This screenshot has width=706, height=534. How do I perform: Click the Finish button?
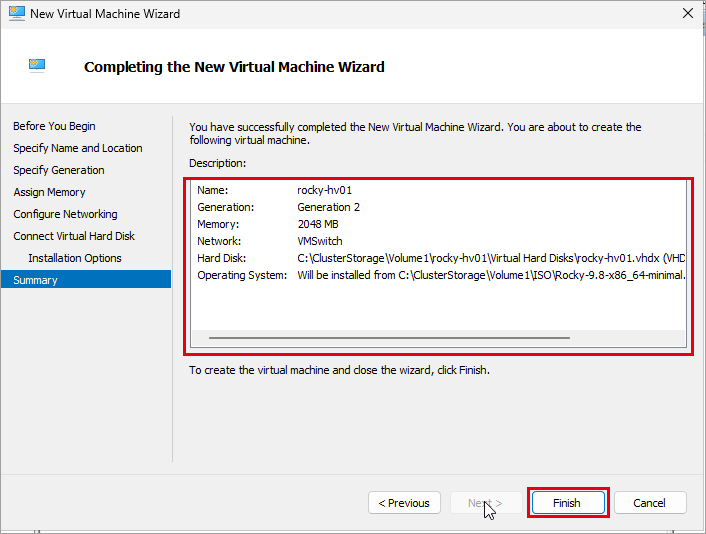coord(568,502)
